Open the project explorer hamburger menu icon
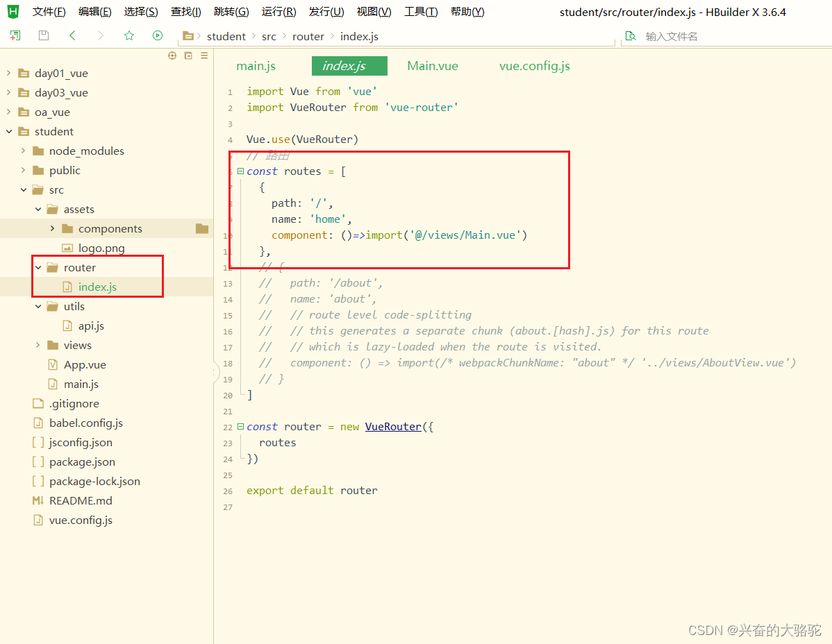 (x=203, y=56)
